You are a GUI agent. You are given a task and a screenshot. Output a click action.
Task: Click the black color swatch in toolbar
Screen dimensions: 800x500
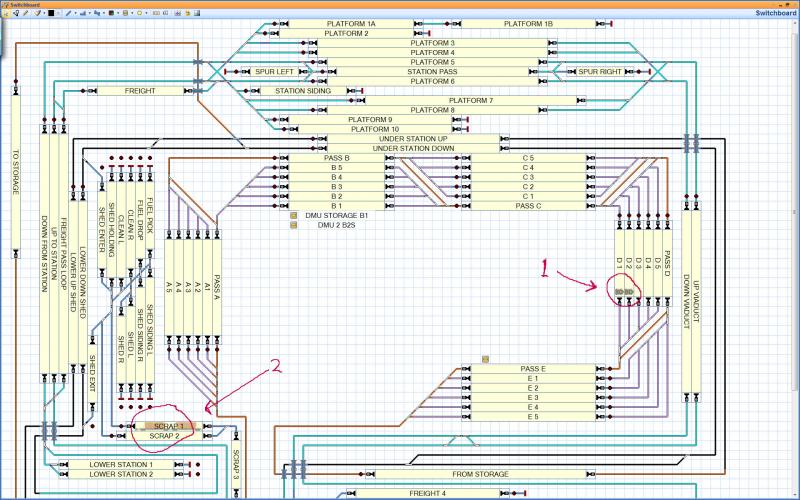(51, 14)
